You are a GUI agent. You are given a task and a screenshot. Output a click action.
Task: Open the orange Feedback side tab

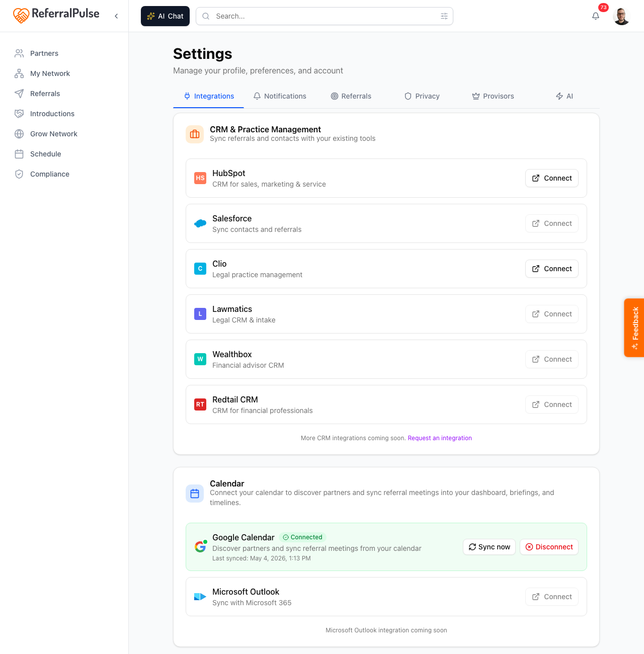click(x=634, y=328)
